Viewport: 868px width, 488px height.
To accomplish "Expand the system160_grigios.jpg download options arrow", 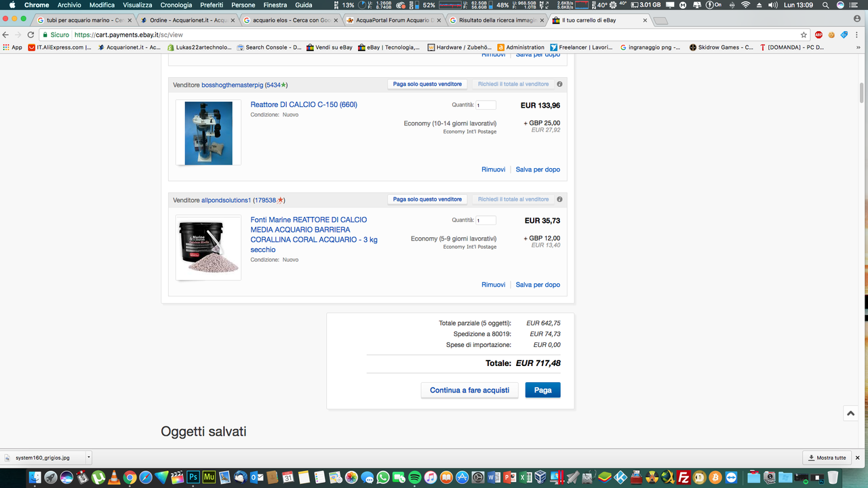I will (x=89, y=457).
